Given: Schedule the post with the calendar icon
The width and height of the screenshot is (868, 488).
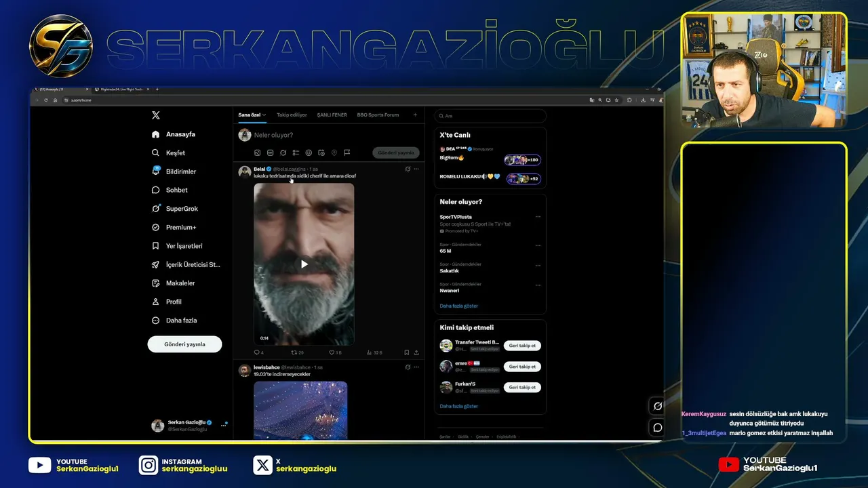Looking at the screenshot, I should pyautogui.click(x=321, y=153).
